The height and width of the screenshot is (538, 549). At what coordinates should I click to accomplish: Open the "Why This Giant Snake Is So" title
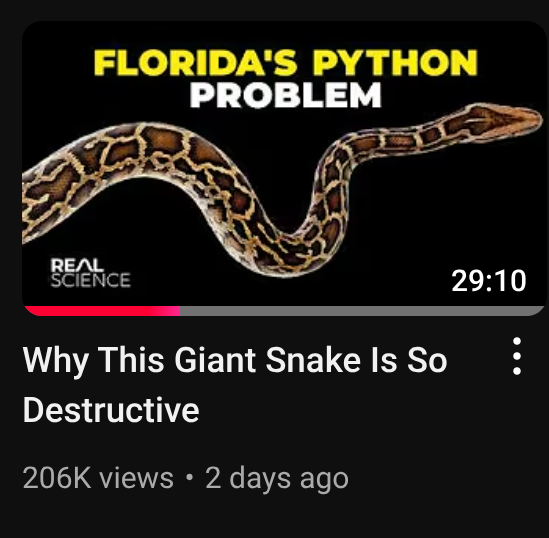click(235, 360)
